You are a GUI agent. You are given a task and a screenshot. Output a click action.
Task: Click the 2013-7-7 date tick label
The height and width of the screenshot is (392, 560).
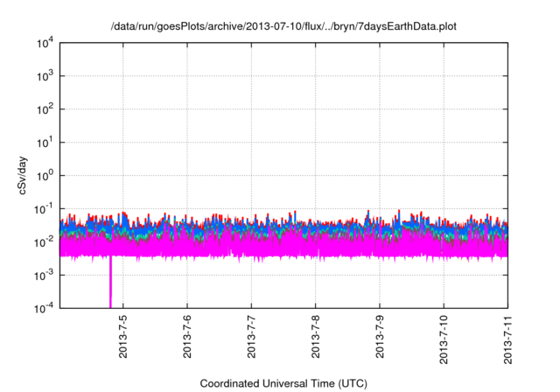tap(251, 337)
